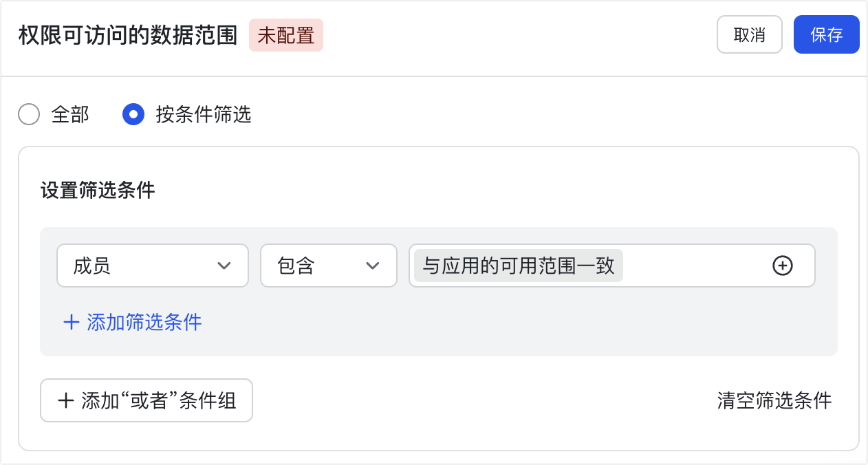Add an “或者” condition group
868x465 pixels.
tap(147, 400)
